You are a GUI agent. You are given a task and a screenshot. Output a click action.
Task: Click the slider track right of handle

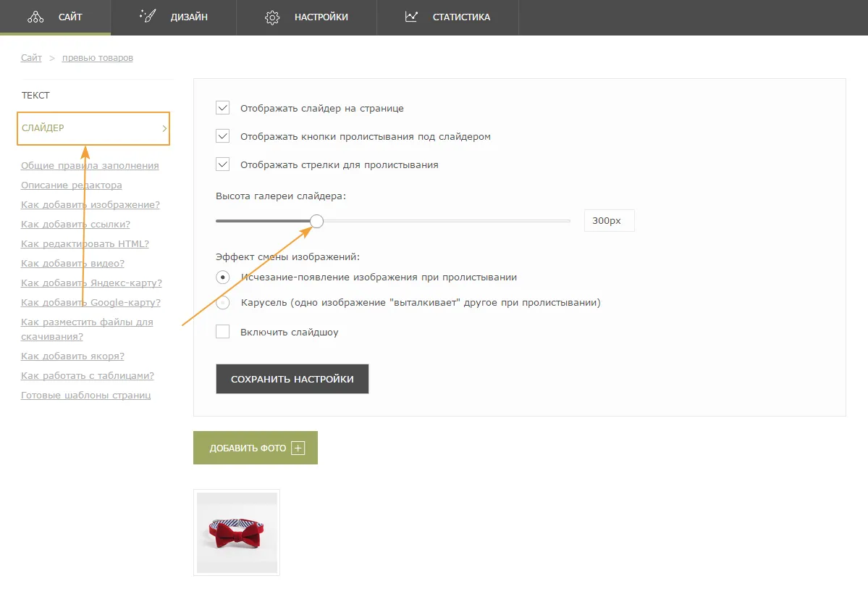(x=447, y=221)
